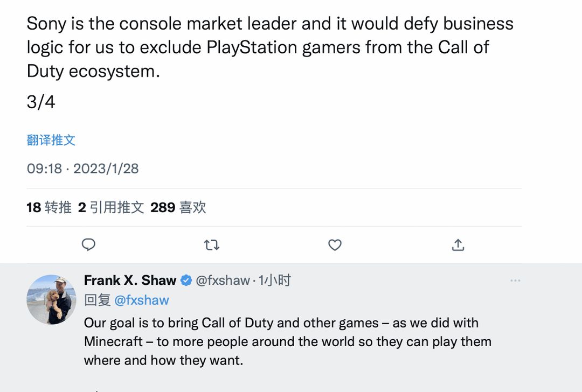The height and width of the screenshot is (392, 582).
Task: Open more options ellipsis on Frank's reply
Action: [515, 281]
